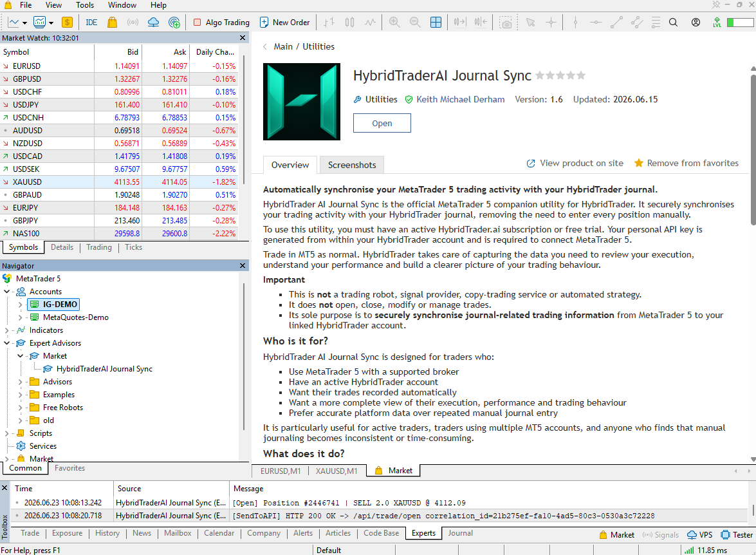Click the gold dollar sign toolbar icon
756x555 pixels.
pos(67,22)
